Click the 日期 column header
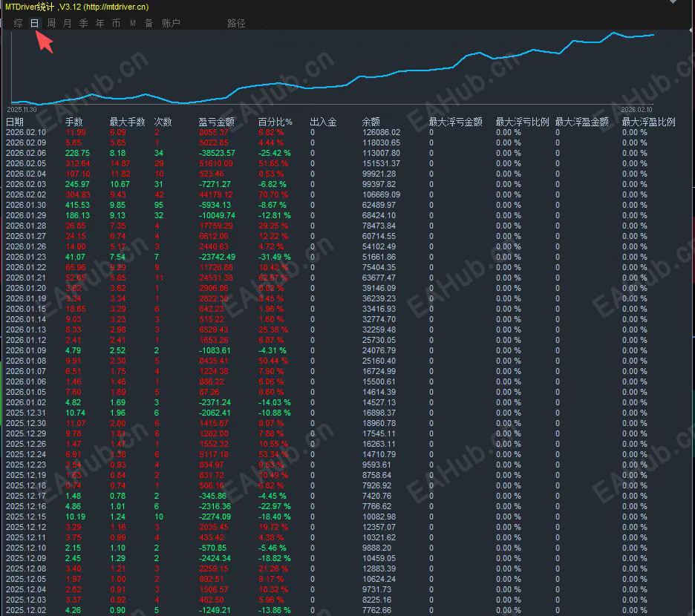The image size is (695, 616). click(15, 122)
